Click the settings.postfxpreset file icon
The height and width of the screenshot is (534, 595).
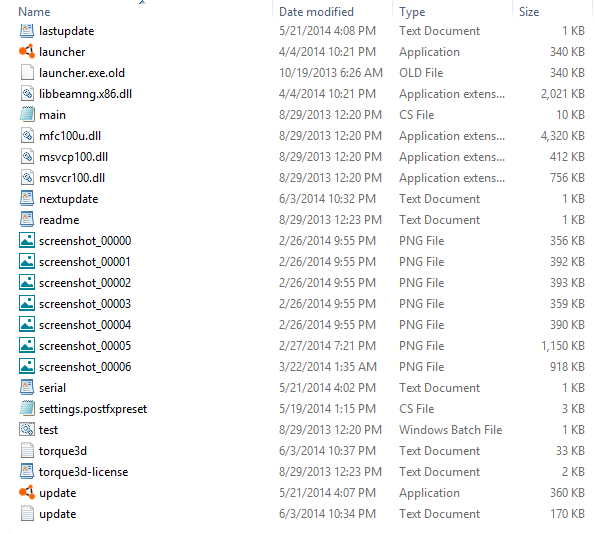(x=27, y=409)
